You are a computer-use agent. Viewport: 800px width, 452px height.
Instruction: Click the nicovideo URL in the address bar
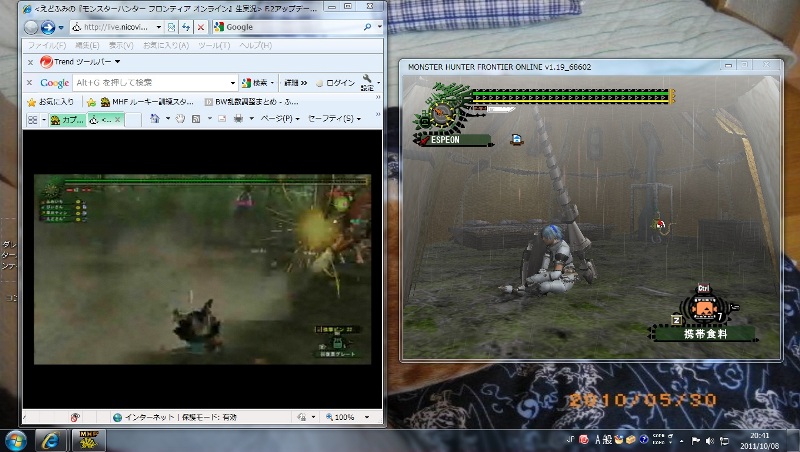[x=116, y=27]
